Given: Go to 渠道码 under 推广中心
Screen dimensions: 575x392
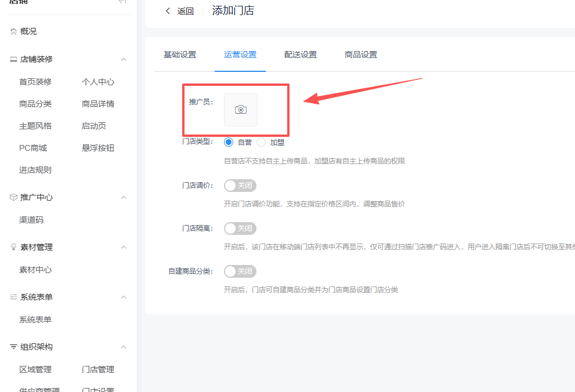Looking at the screenshot, I should point(31,220).
